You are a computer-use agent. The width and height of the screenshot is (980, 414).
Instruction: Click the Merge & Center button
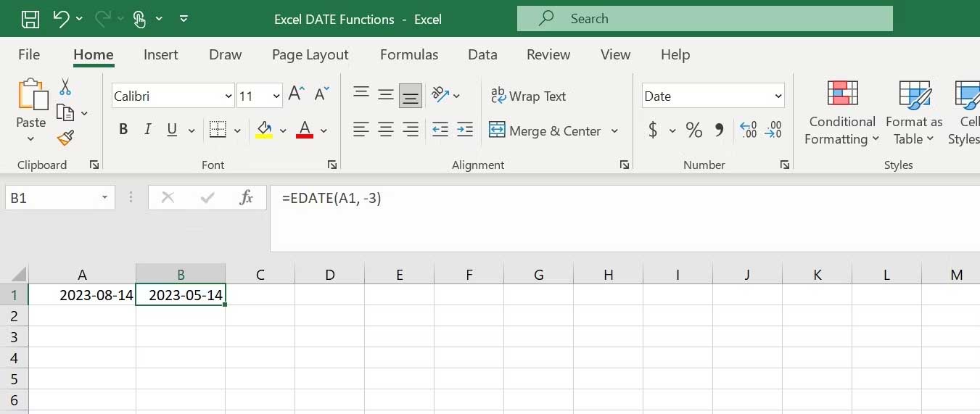[545, 131]
